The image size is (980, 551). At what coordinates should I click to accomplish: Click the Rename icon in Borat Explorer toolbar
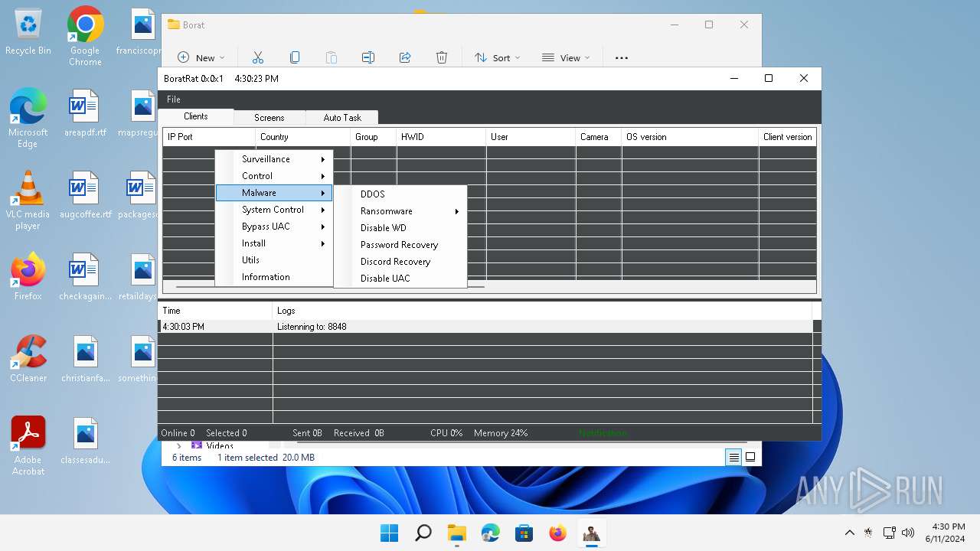368,57
